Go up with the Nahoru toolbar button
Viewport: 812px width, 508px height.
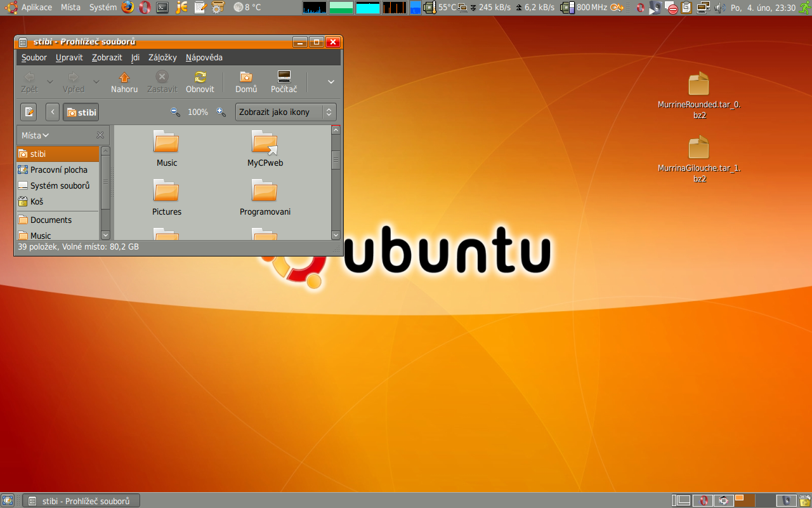(124, 82)
